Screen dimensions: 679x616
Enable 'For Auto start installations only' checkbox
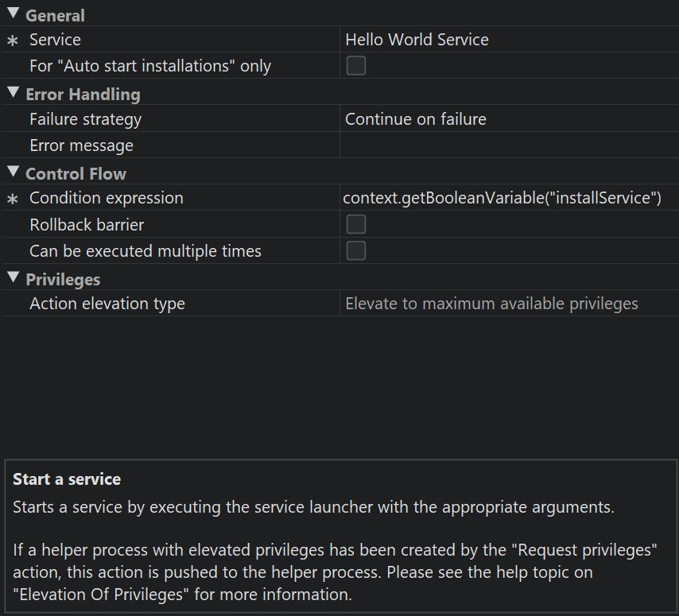[x=356, y=66]
